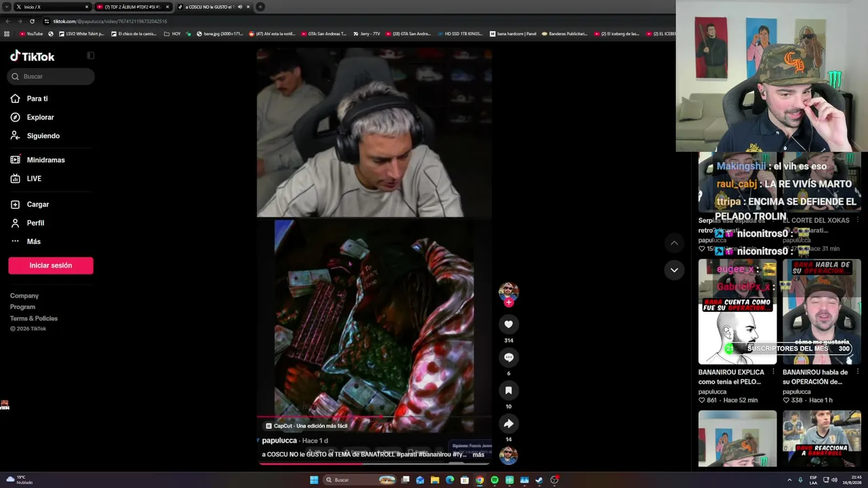Screen dimensions: 868x488
Task: Open the 'Jerry - 7TV' bookmark
Action: [x=366, y=33]
